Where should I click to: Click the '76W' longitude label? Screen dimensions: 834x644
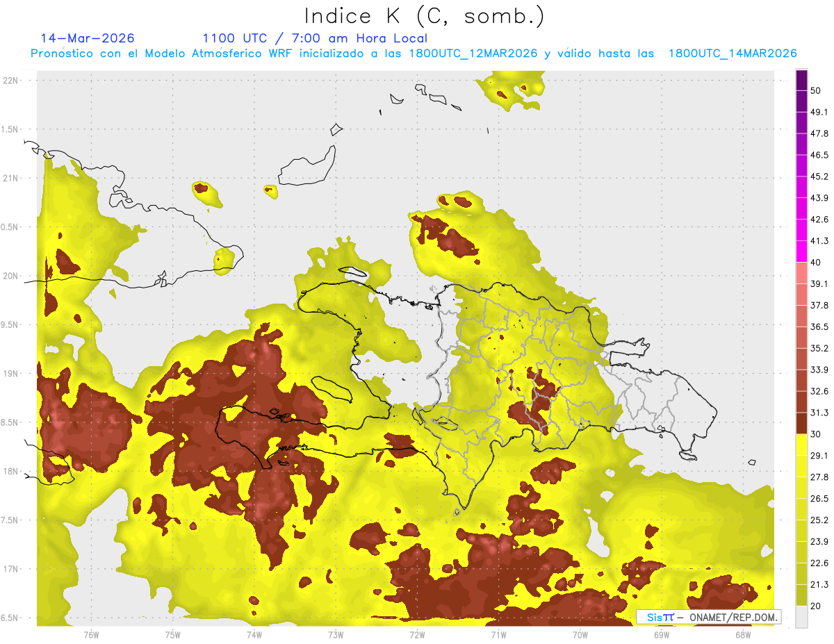click(x=91, y=635)
